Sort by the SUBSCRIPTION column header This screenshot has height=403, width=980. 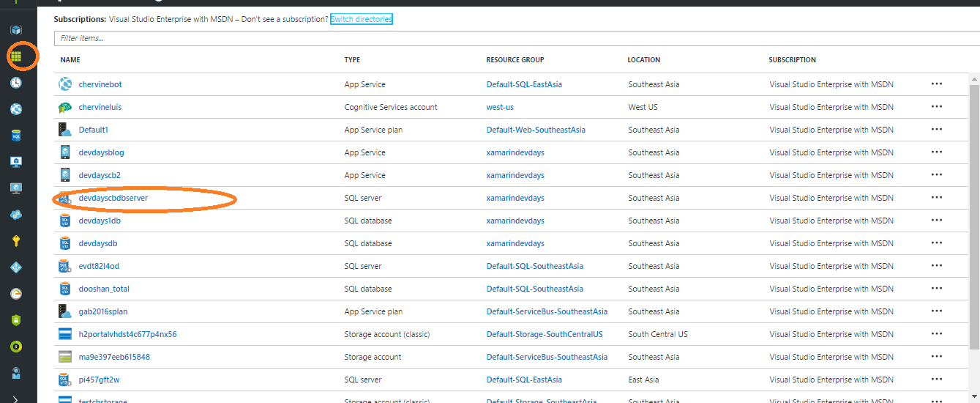(793, 60)
